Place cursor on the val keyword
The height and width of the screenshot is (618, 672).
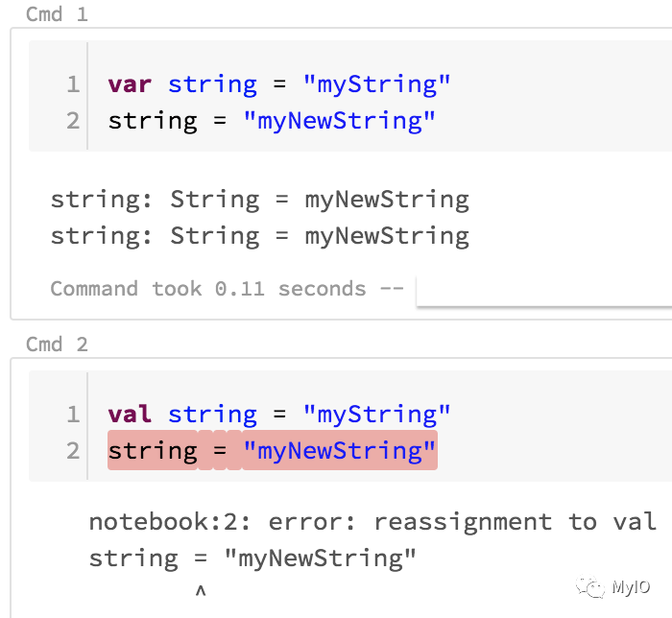[x=130, y=415]
